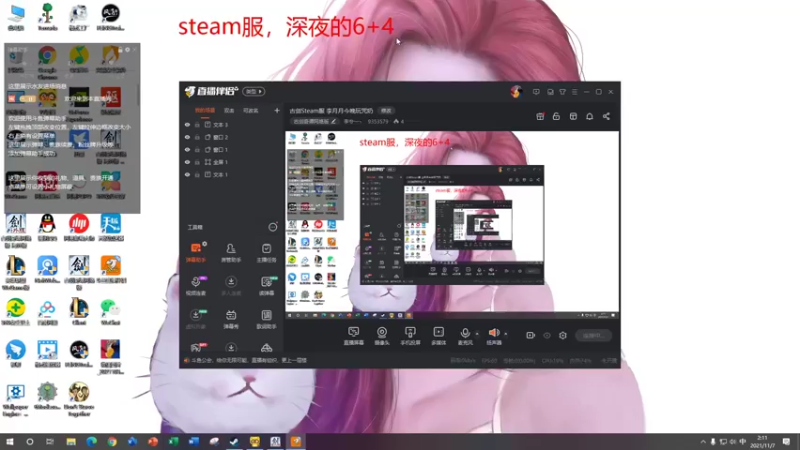Open the notification bell in the streaming app
Image resolution: width=800 pixels, height=450 pixels.
point(589,116)
